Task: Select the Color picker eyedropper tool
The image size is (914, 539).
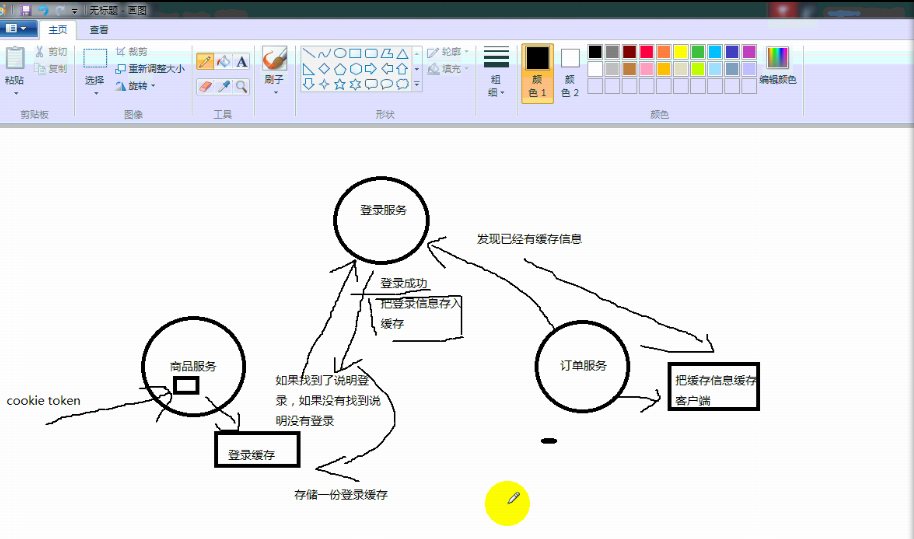Action: [x=224, y=87]
